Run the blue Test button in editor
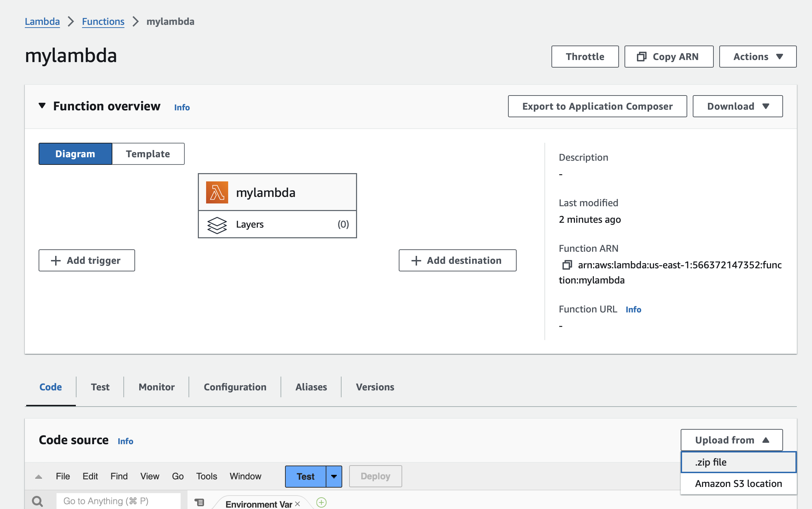Screen dimensions: 812x509 [306, 476]
